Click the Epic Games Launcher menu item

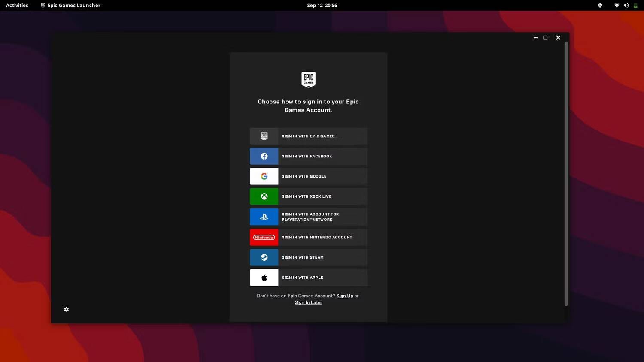70,5
